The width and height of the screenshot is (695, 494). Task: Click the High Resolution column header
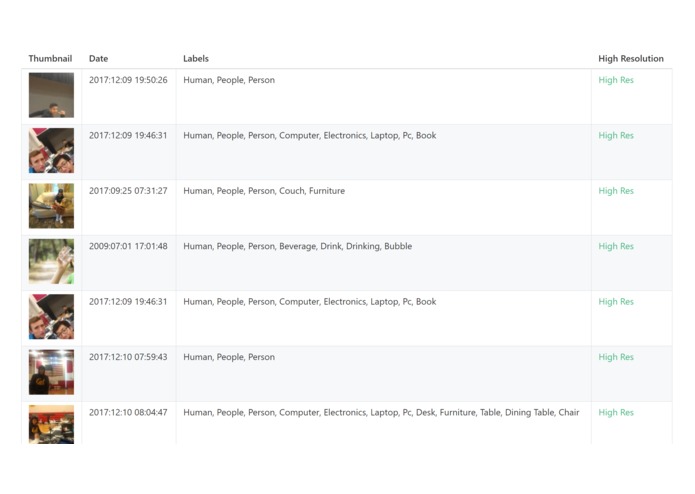coord(631,58)
